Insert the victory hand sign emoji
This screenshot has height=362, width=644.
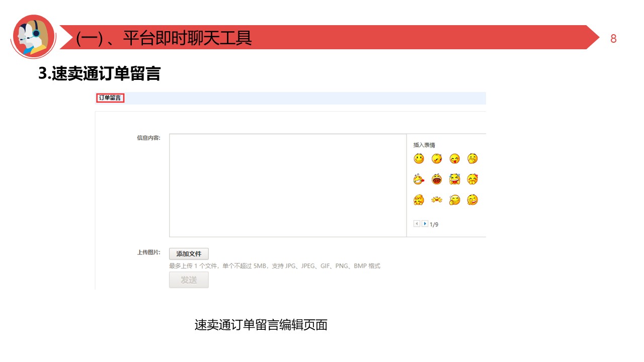click(472, 200)
